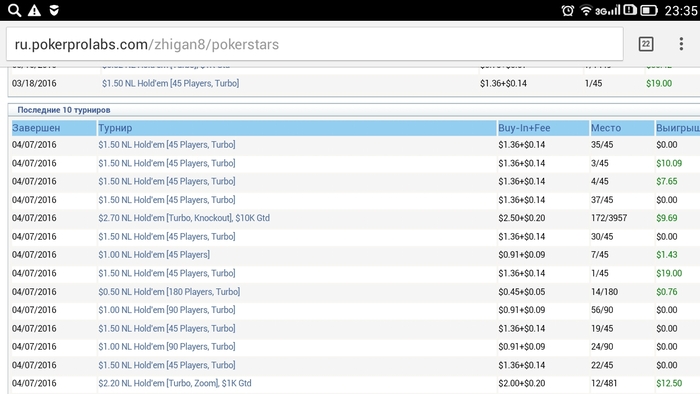Open $1.50 NL Hold'em link with place 37/45

tap(167, 200)
